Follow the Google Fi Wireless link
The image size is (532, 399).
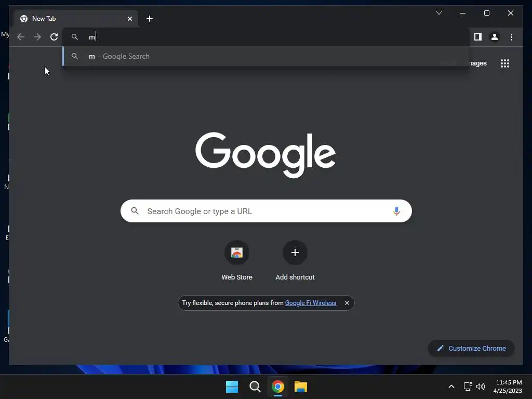click(311, 303)
